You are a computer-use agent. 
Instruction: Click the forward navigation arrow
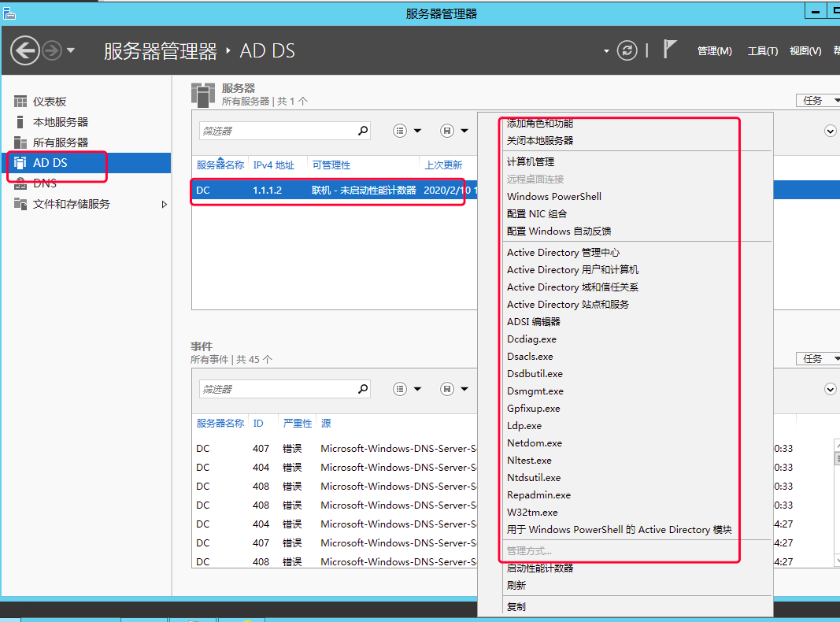(52, 51)
